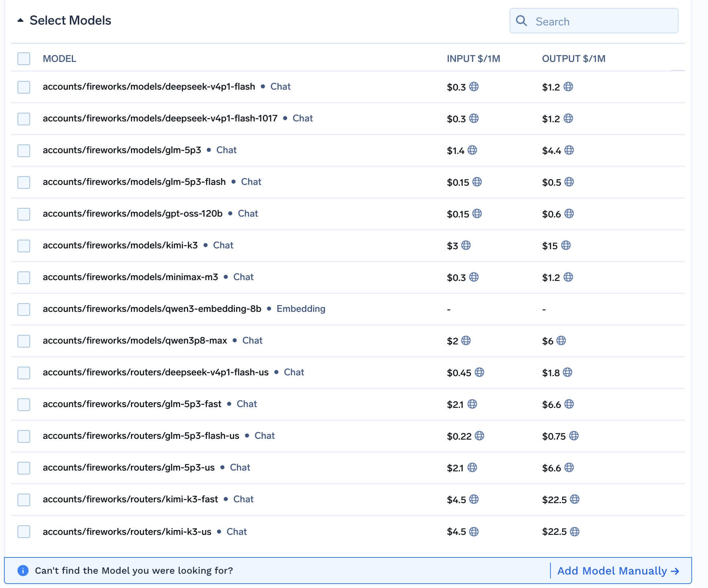Click the INPUT $/1M column header

pyautogui.click(x=473, y=59)
